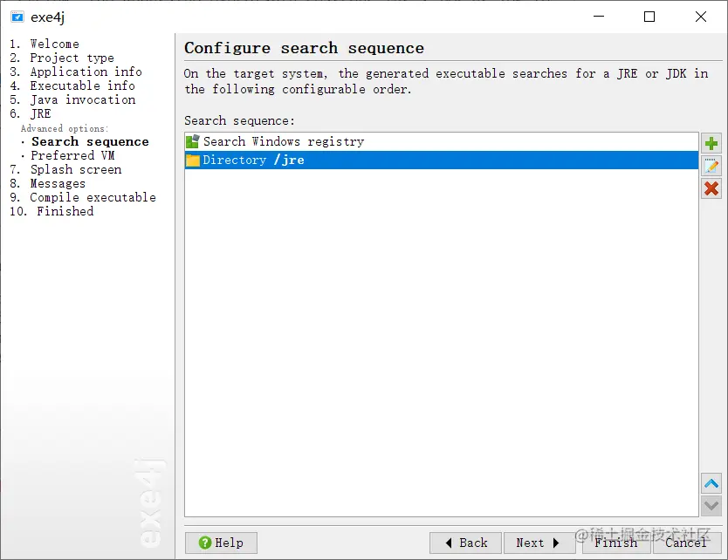Delete the selected entry with red X
This screenshot has width=728, height=560.
point(711,188)
